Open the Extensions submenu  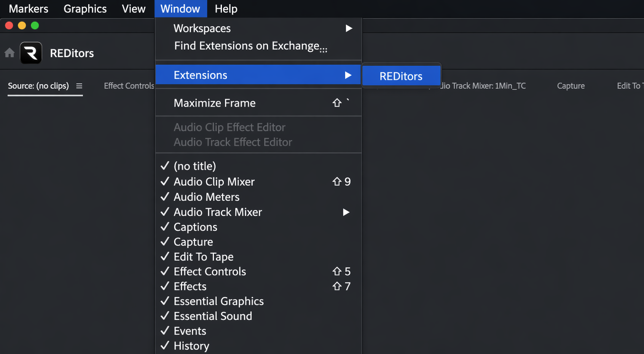click(201, 75)
